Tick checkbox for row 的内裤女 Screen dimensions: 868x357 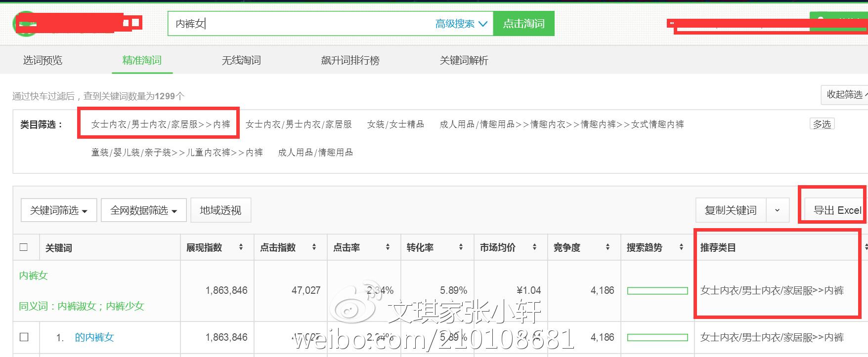[24, 337]
